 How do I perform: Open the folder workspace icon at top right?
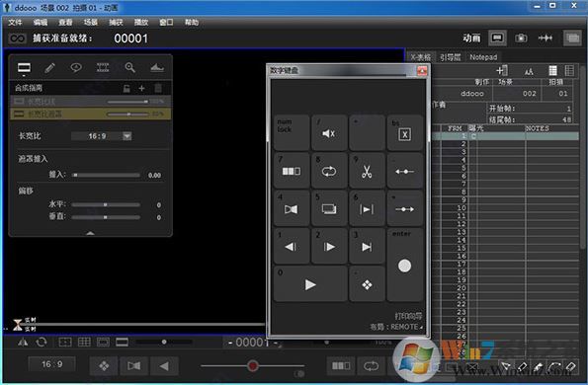(x=572, y=38)
